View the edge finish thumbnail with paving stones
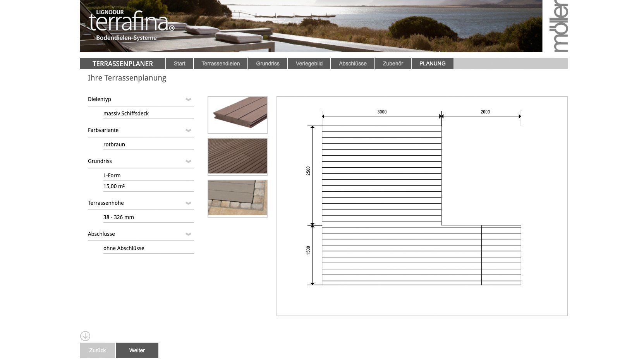 [x=237, y=198]
